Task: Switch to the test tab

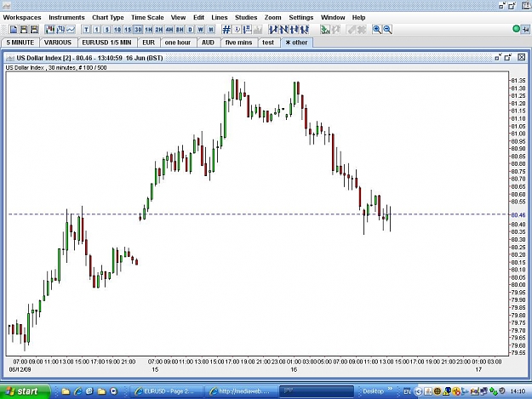Action: [268, 43]
